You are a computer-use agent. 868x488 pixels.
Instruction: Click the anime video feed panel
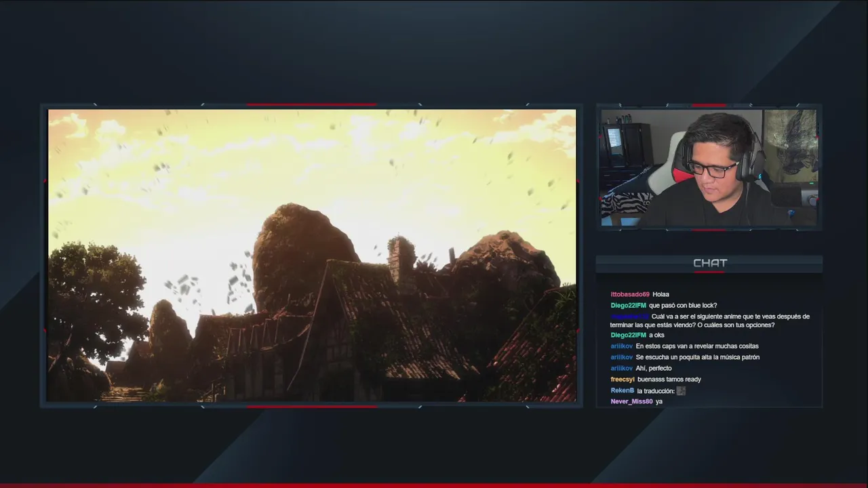pos(312,256)
